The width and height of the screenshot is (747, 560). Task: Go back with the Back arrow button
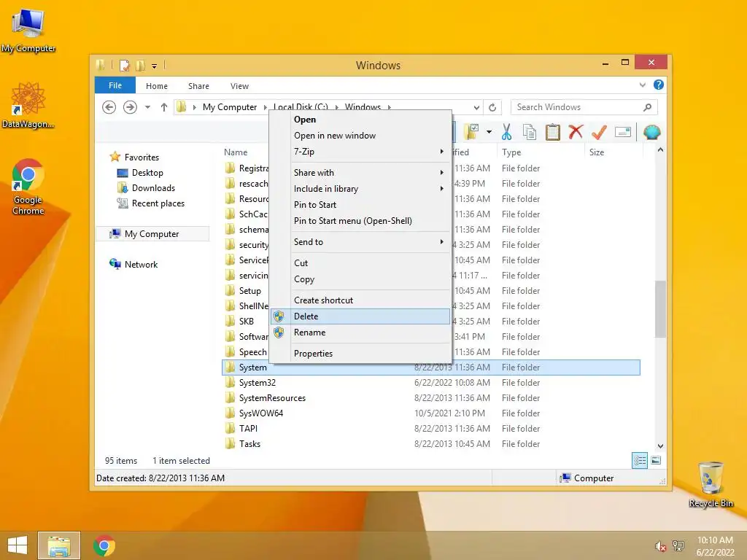tap(109, 107)
